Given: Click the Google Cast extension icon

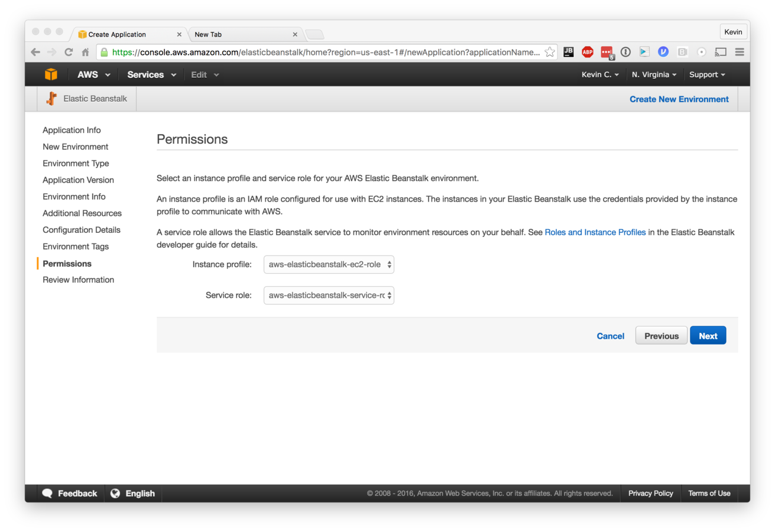Looking at the screenshot, I should (721, 52).
